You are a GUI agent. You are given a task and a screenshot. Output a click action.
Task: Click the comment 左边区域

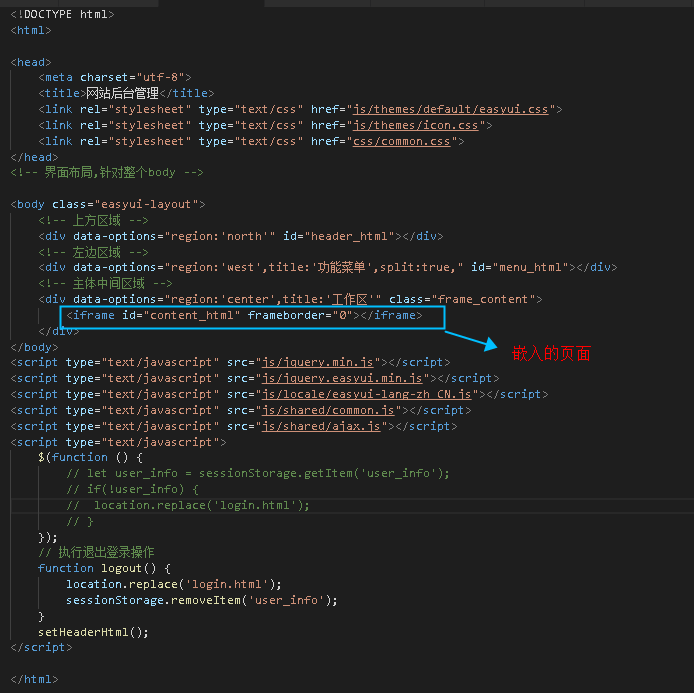(x=93, y=252)
